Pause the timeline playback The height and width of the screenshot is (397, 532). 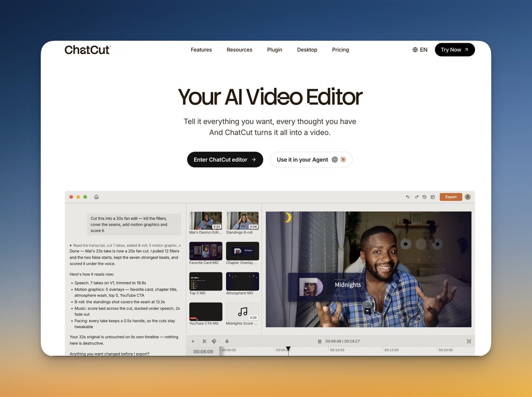319,341
